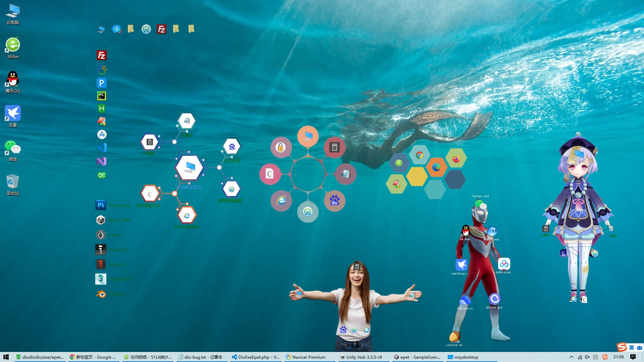Click the calculator bubble in the circular ring
The height and width of the screenshot is (362, 644).
tap(334, 147)
